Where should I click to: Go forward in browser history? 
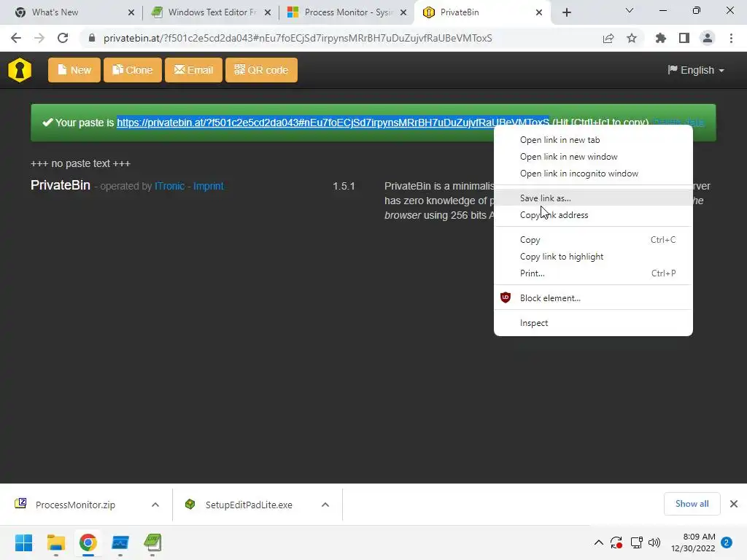pyautogui.click(x=39, y=38)
